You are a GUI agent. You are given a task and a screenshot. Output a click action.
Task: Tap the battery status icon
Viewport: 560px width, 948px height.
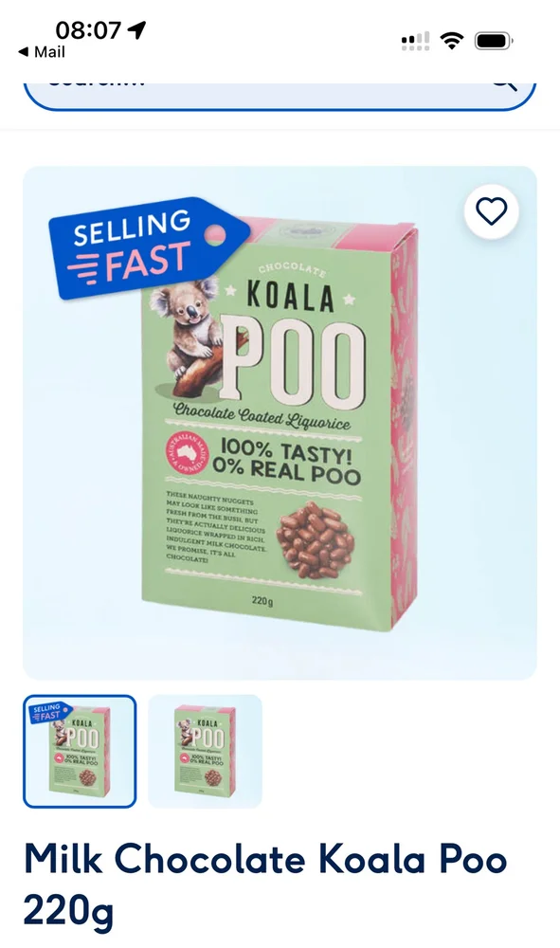pos(494,41)
